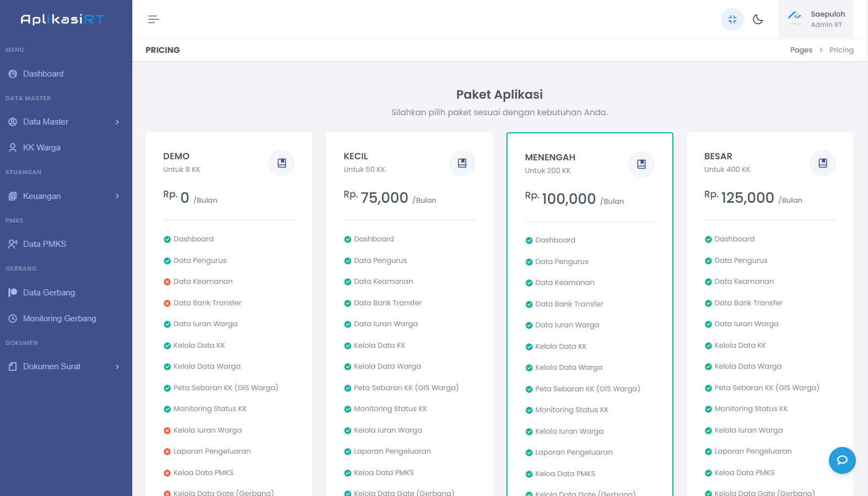Open Data PMKS in sidebar
This screenshot has height=496, width=868.
click(44, 244)
